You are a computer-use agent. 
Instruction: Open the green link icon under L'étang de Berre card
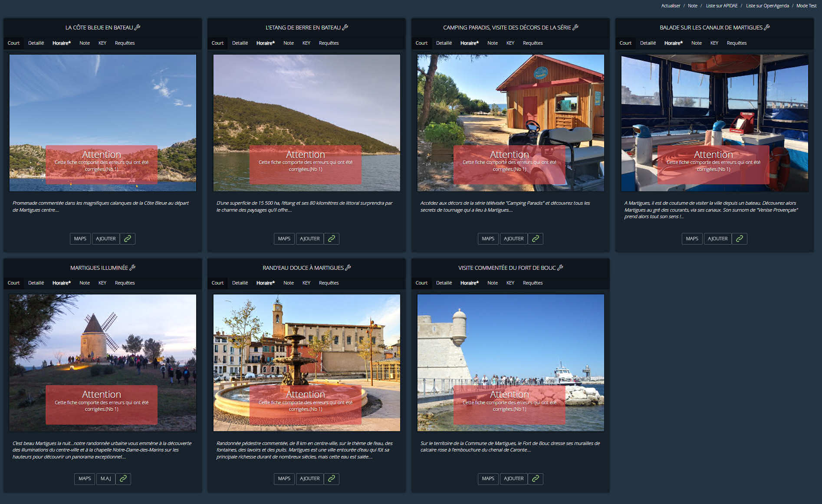(331, 239)
